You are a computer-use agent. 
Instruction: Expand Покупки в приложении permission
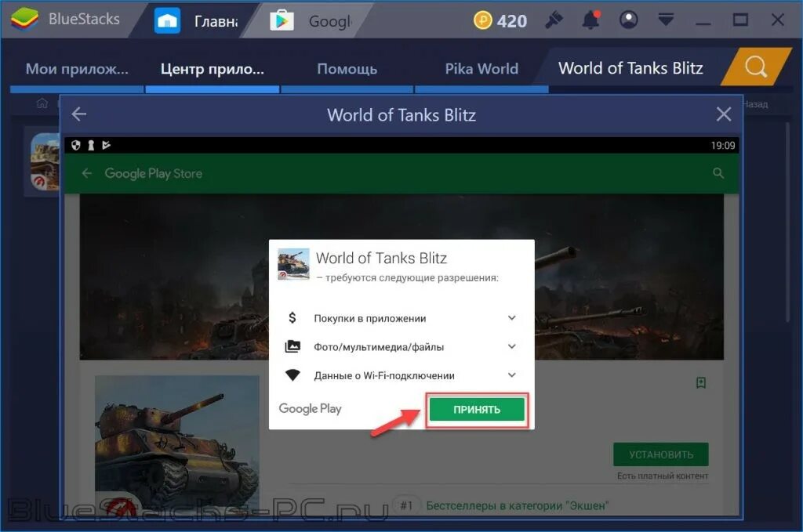point(511,317)
